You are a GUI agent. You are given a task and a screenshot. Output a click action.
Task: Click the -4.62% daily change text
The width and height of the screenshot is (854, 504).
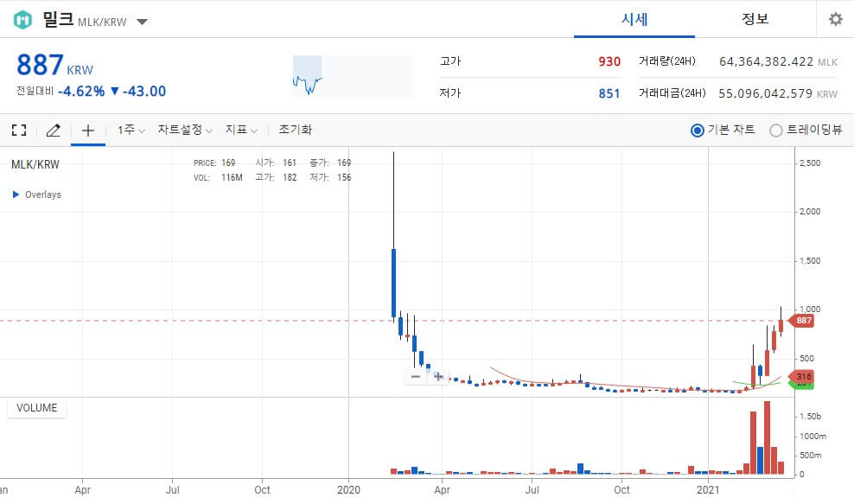click(x=81, y=91)
